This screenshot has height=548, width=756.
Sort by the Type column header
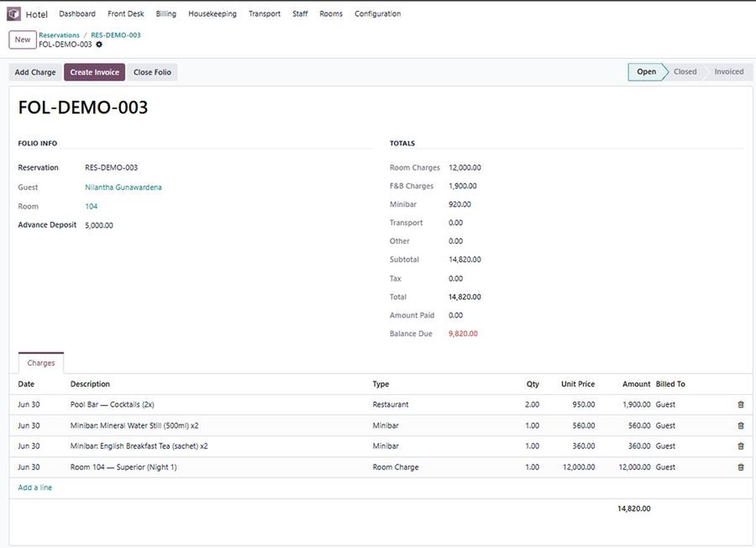[381, 384]
